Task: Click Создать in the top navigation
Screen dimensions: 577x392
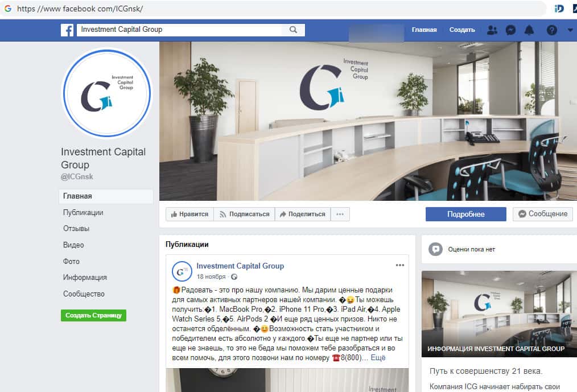Action: 462,30
